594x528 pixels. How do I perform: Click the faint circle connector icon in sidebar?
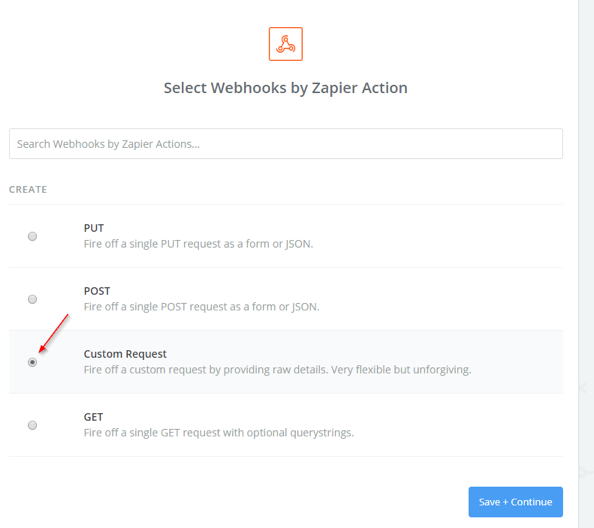coord(582,472)
